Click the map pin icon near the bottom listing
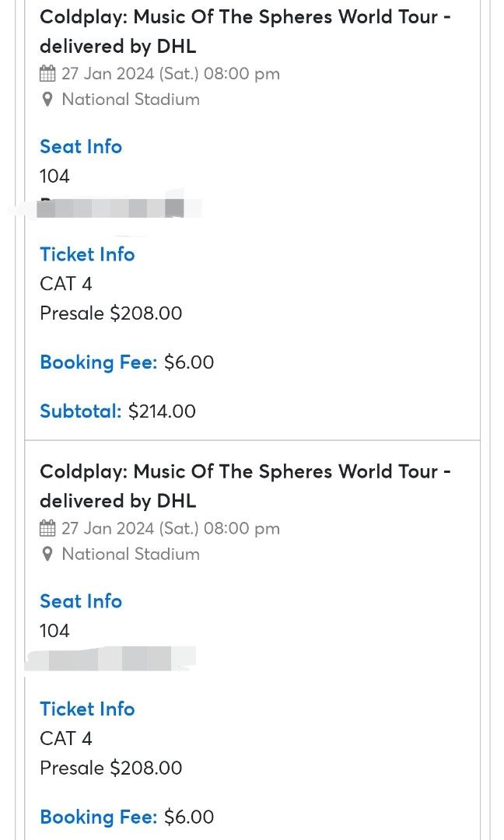This screenshot has width=504, height=840. (47, 555)
